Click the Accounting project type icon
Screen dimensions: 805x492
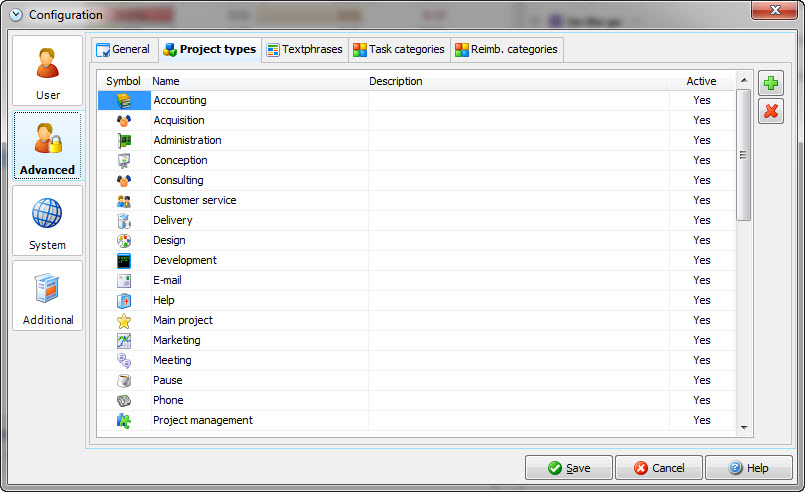click(x=124, y=101)
